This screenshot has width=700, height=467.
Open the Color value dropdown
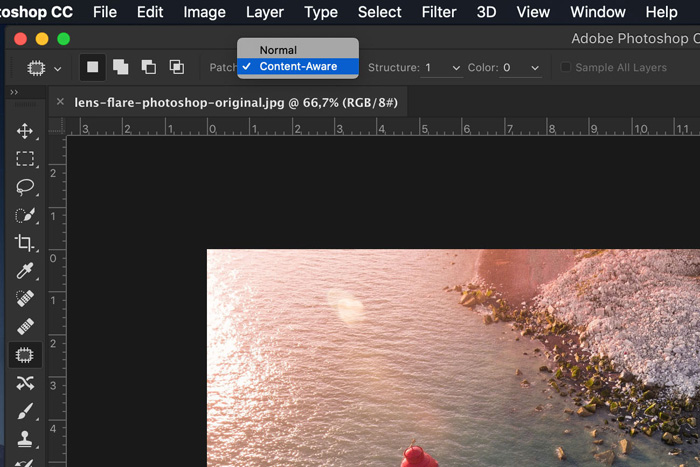(535, 68)
